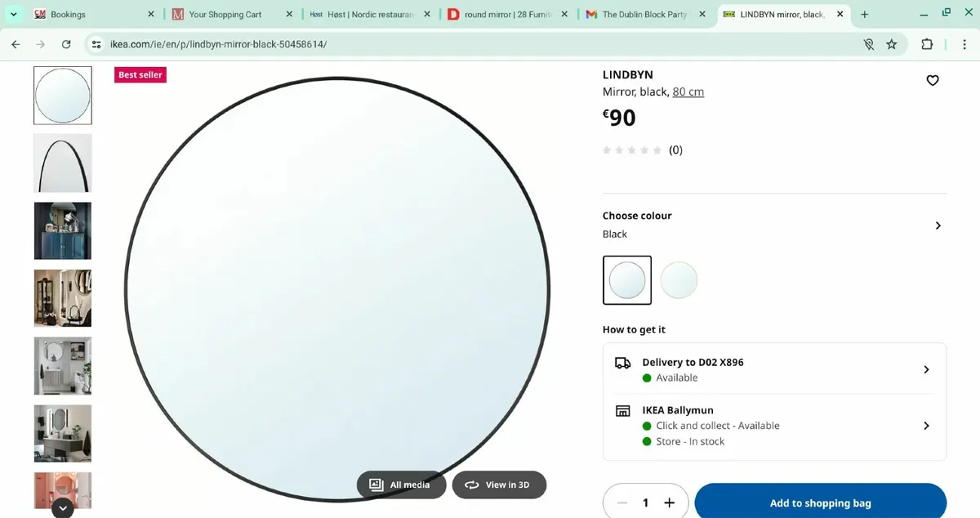
Task: Bookmark the page using the star icon
Action: tap(892, 44)
